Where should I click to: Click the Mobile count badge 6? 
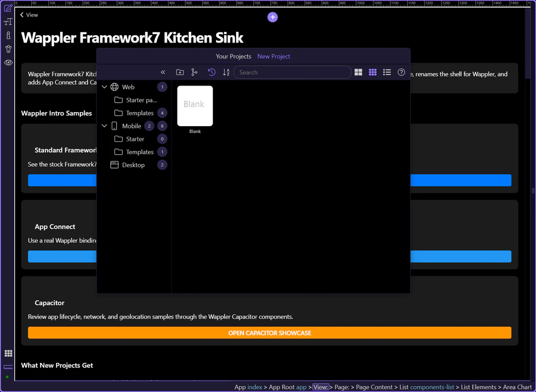pyautogui.click(x=162, y=126)
